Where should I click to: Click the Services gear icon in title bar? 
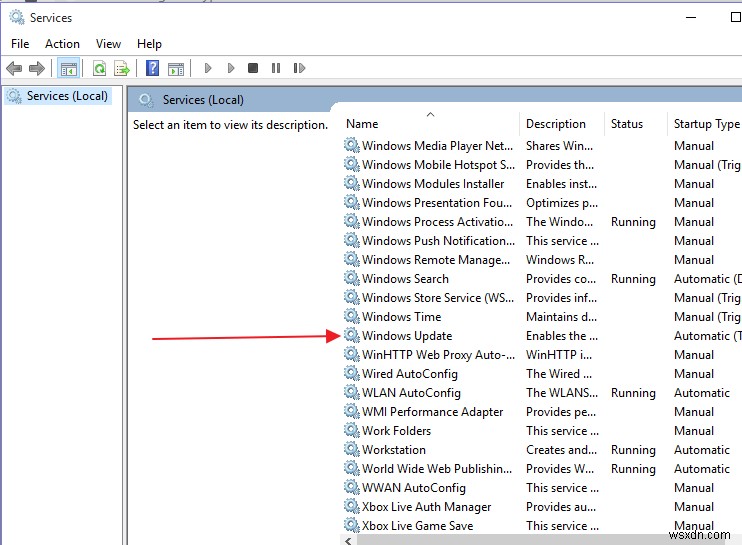click(17, 18)
